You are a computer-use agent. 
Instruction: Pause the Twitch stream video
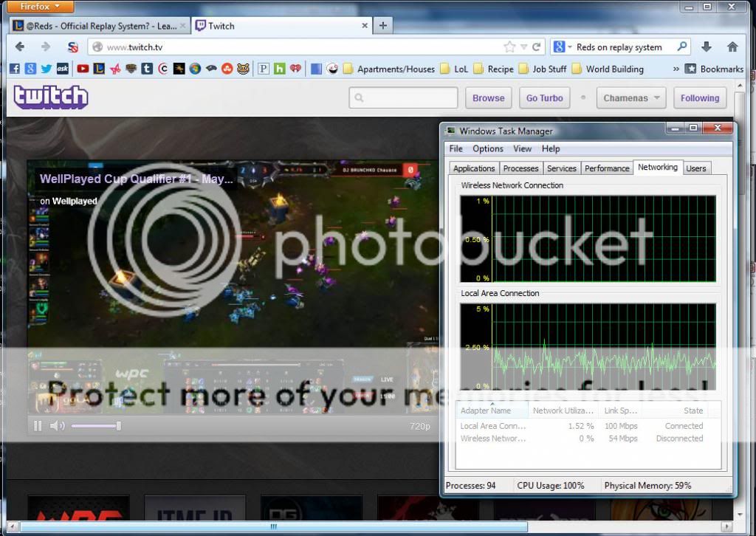point(38,426)
